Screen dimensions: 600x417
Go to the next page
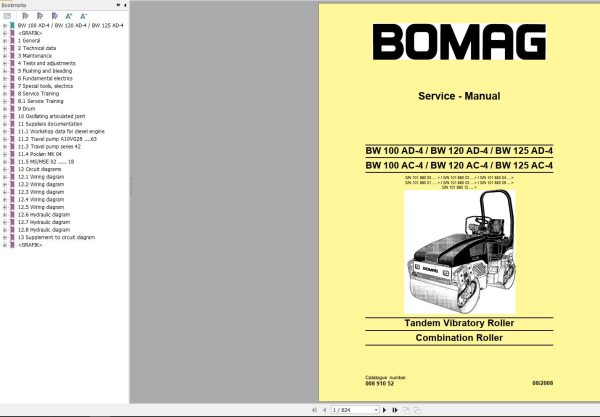pyautogui.click(x=385, y=410)
